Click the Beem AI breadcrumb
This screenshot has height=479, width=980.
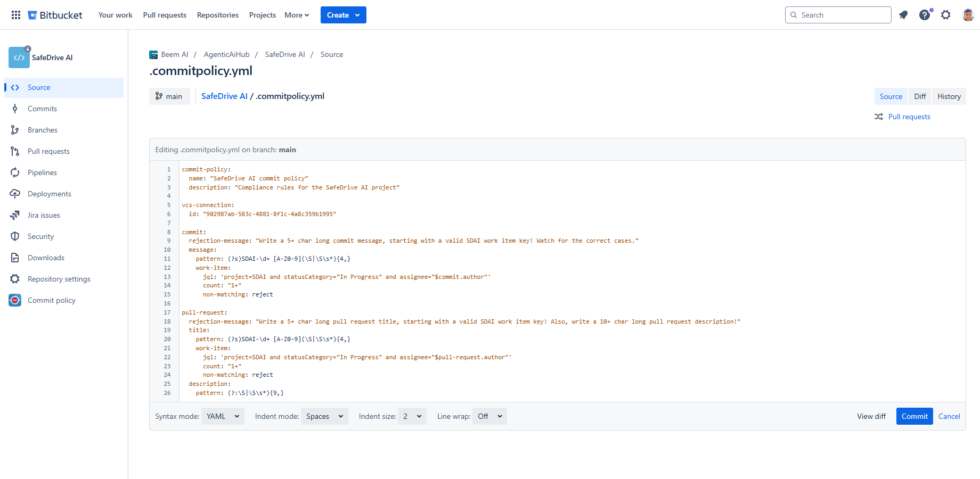(175, 54)
